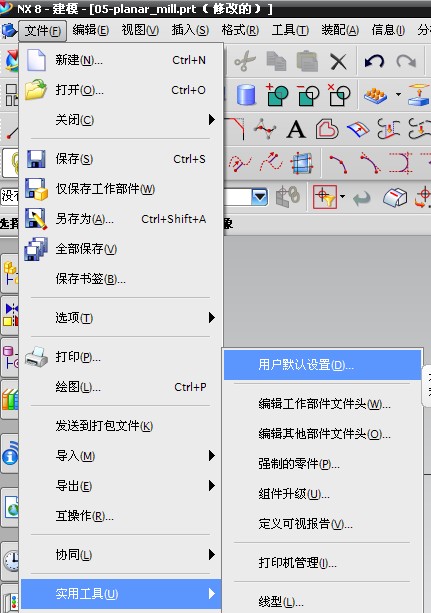Expand the pattern feature dropdown arrow
Image resolution: width=431 pixels, height=613 pixels.
(398, 94)
